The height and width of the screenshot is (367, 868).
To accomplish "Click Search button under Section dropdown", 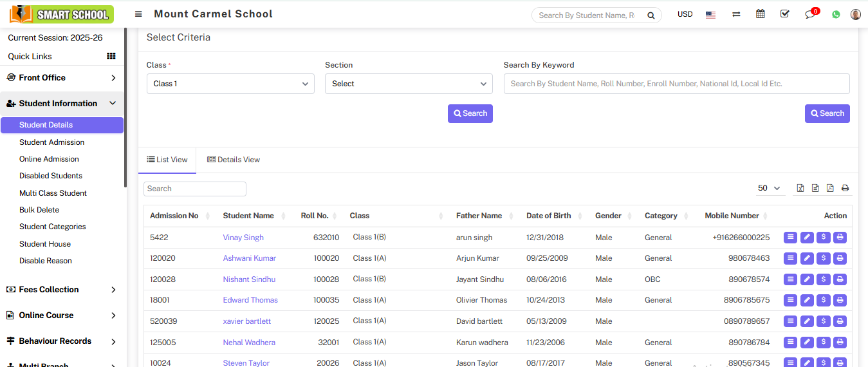I will tap(470, 113).
